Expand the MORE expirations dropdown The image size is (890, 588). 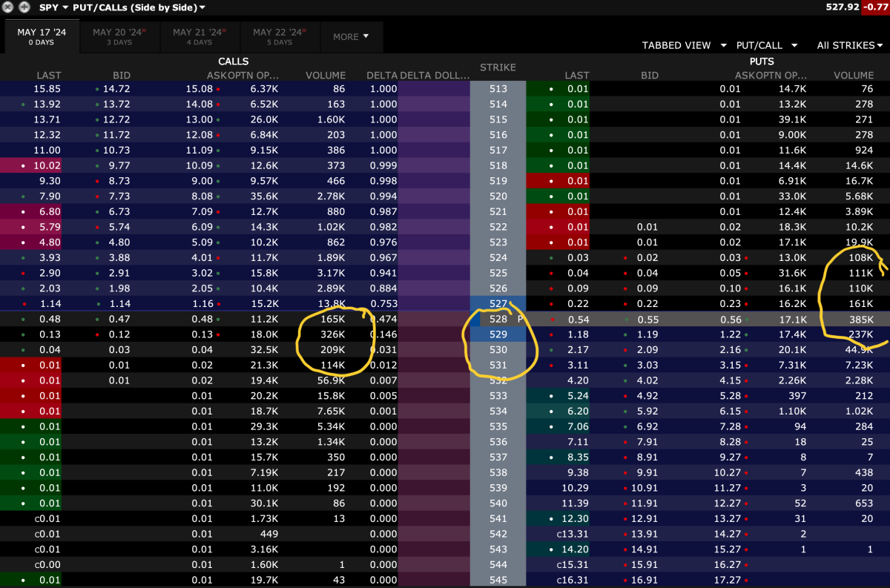click(351, 36)
